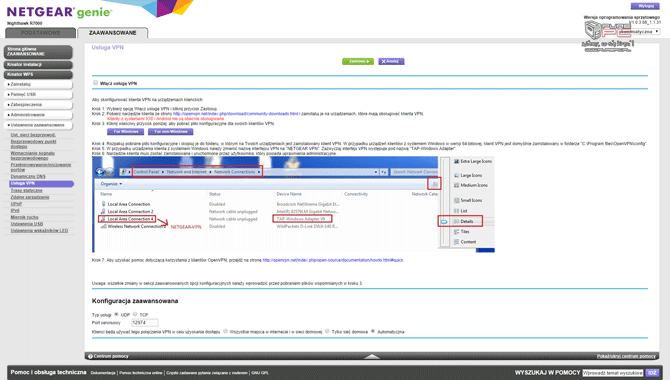Download config with For Windows button

click(x=125, y=132)
